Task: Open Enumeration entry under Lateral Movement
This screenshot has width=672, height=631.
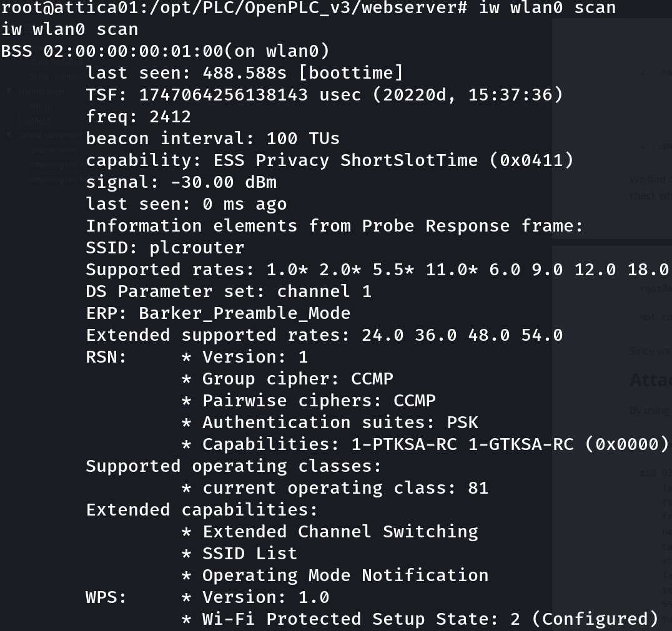Action: point(53,150)
